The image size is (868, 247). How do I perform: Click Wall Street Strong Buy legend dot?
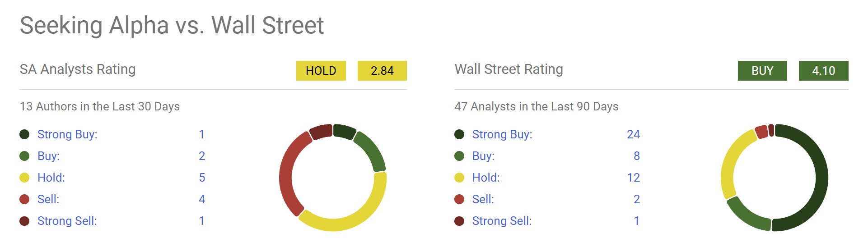459,134
